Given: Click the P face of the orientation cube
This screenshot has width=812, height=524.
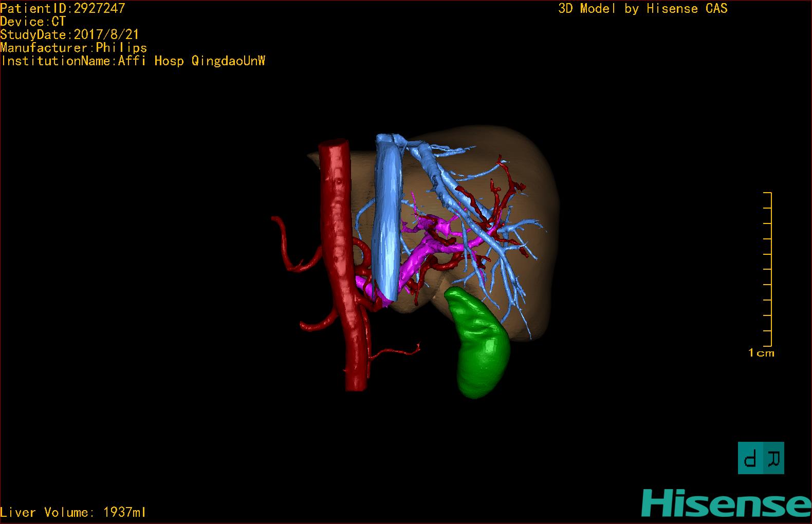Looking at the screenshot, I should (x=751, y=458).
